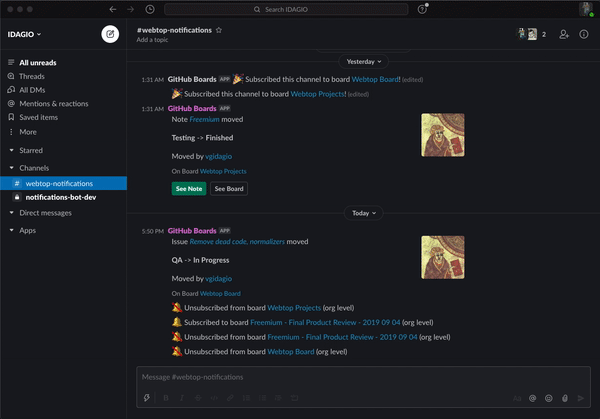Open the Yesterday date dropdown
Image resolution: width=600 pixels, height=419 pixels.
click(x=364, y=62)
